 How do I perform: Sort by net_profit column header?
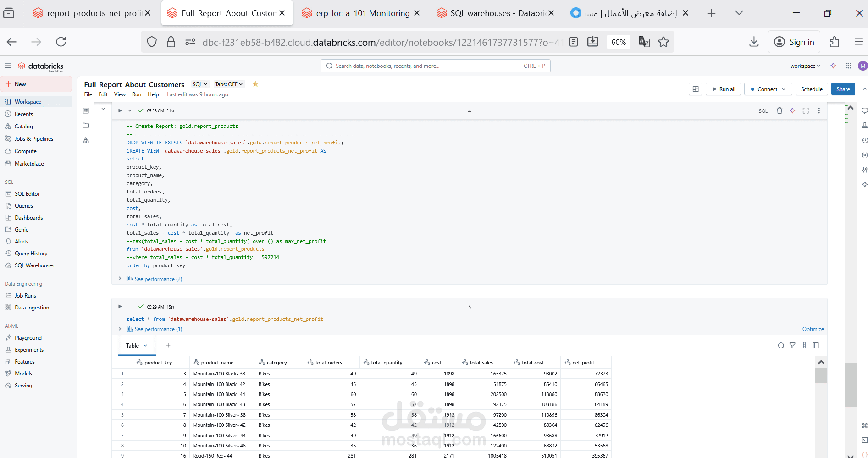(583, 362)
